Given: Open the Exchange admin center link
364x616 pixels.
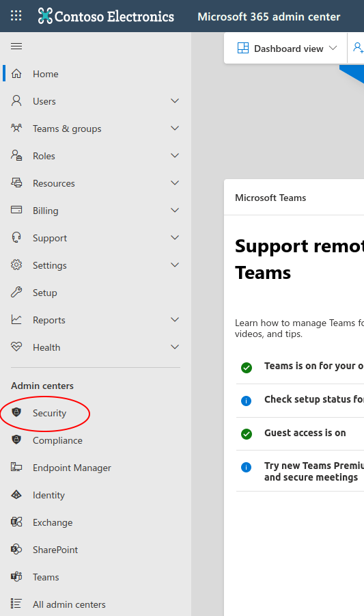Looking at the screenshot, I should [53, 522].
